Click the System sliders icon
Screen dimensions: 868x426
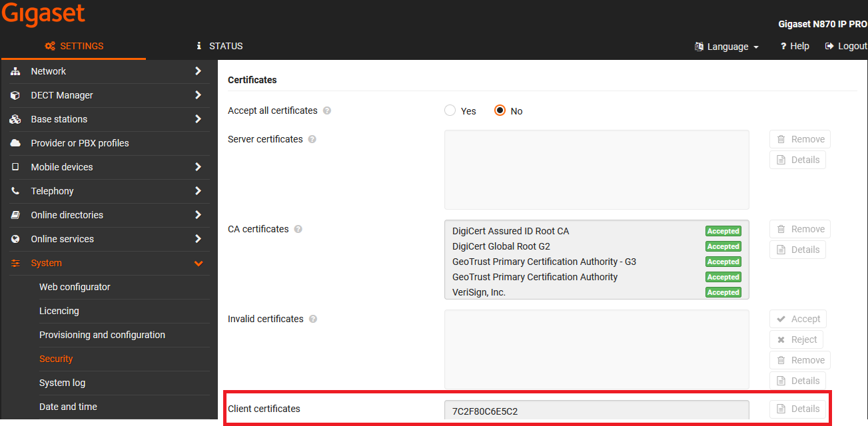15,263
